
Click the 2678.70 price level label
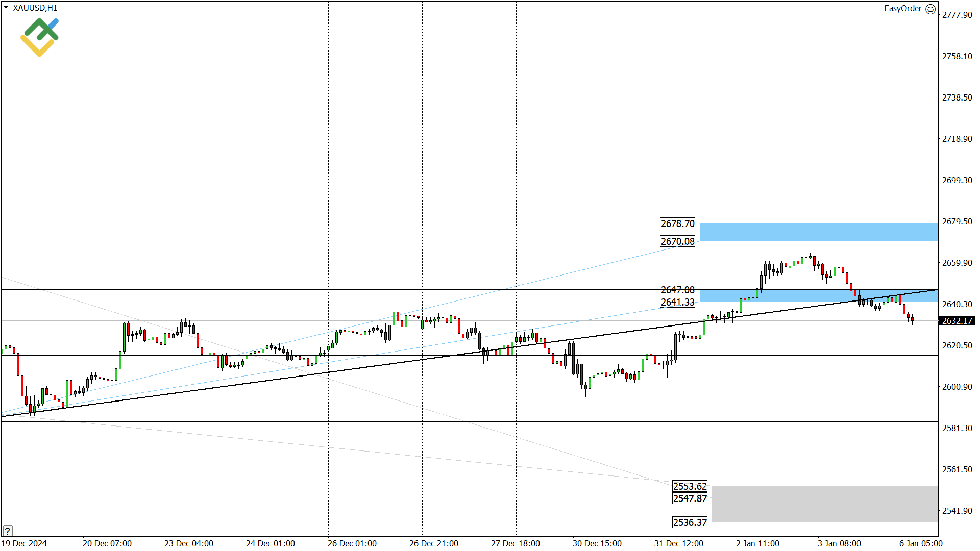pyautogui.click(x=677, y=223)
